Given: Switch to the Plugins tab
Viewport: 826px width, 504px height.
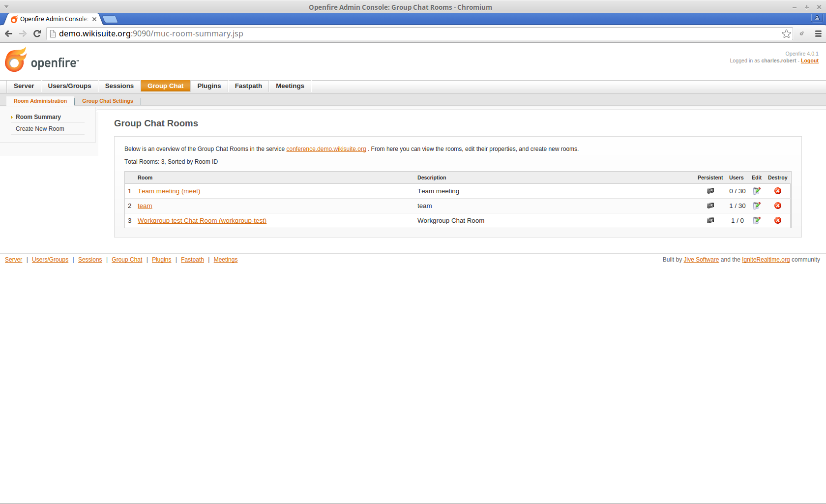Looking at the screenshot, I should 209,86.
